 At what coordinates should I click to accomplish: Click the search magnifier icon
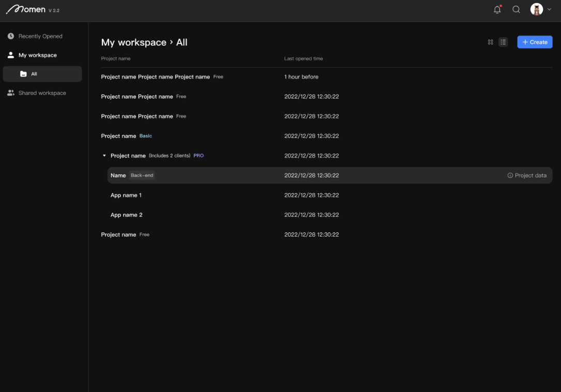tap(516, 9)
